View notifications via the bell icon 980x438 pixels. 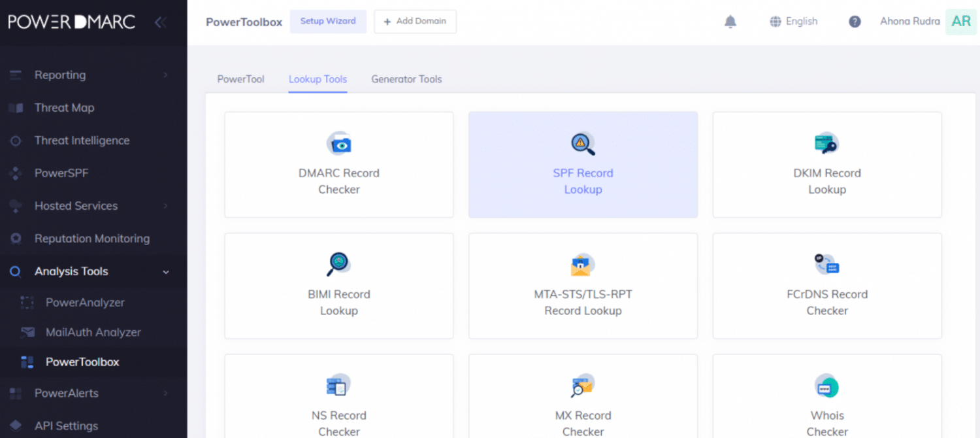click(x=730, y=22)
